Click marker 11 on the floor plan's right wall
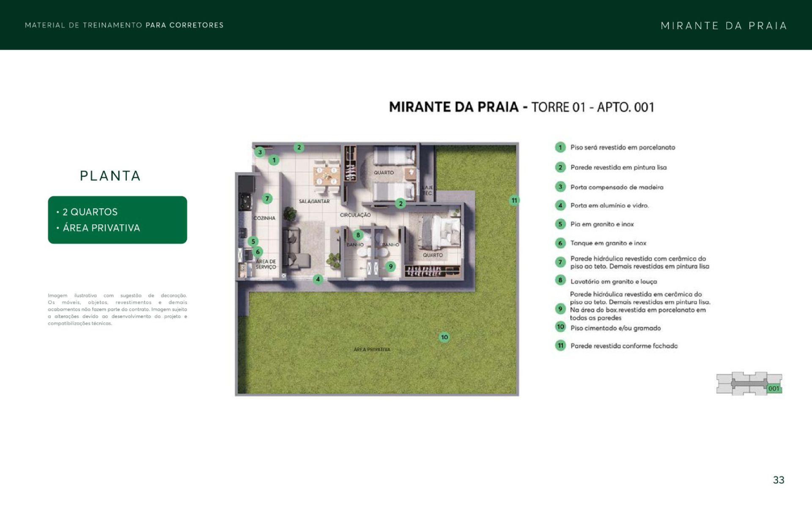Screen dimensions: 812x508 514,200
